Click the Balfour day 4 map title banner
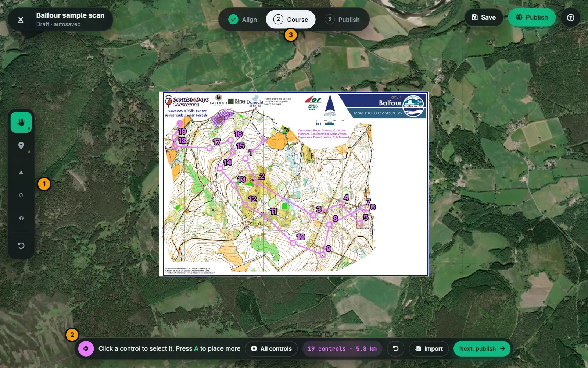This screenshot has width=588, height=368. [382, 106]
